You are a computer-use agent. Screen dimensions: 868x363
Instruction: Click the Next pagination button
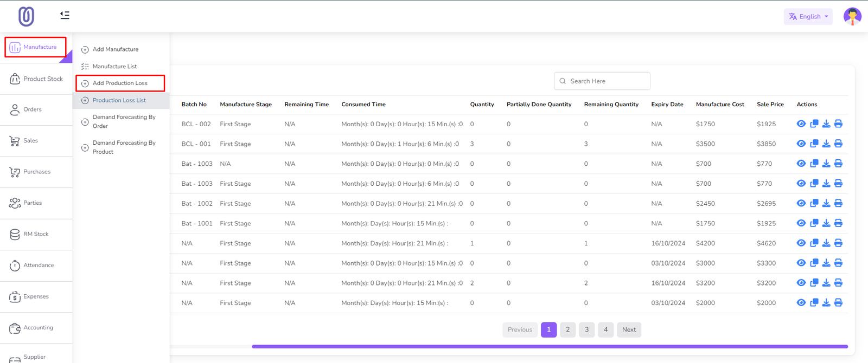click(x=629, y=329)
